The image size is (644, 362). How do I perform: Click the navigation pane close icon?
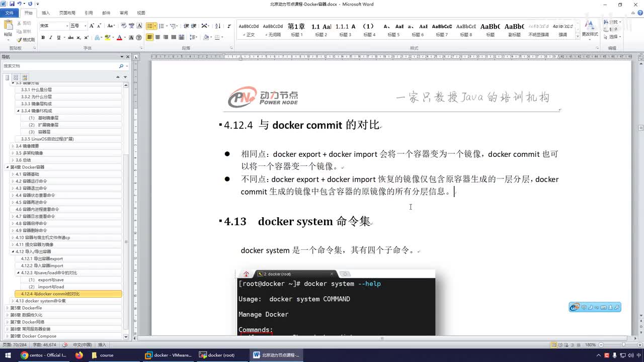tap(127, 57)
